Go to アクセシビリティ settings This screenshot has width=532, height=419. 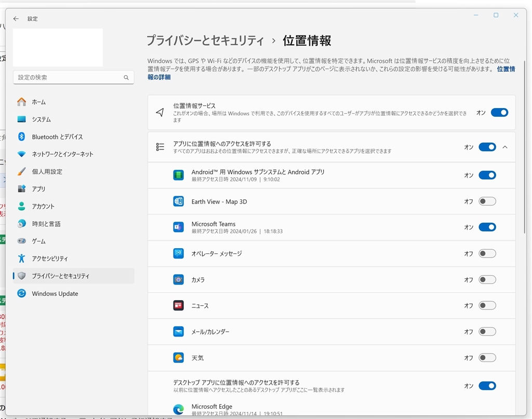pos(73,259)
